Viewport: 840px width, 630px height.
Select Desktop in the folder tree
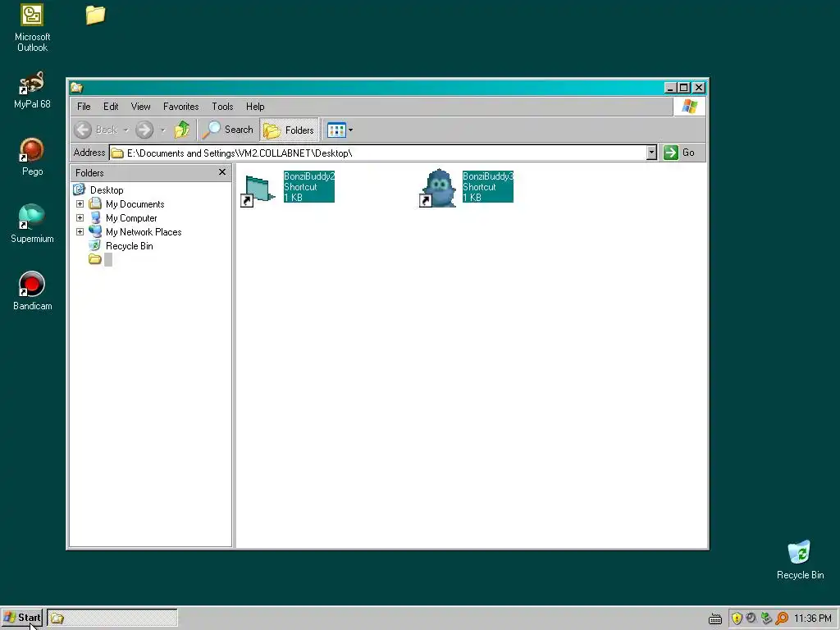pos(107,190)
